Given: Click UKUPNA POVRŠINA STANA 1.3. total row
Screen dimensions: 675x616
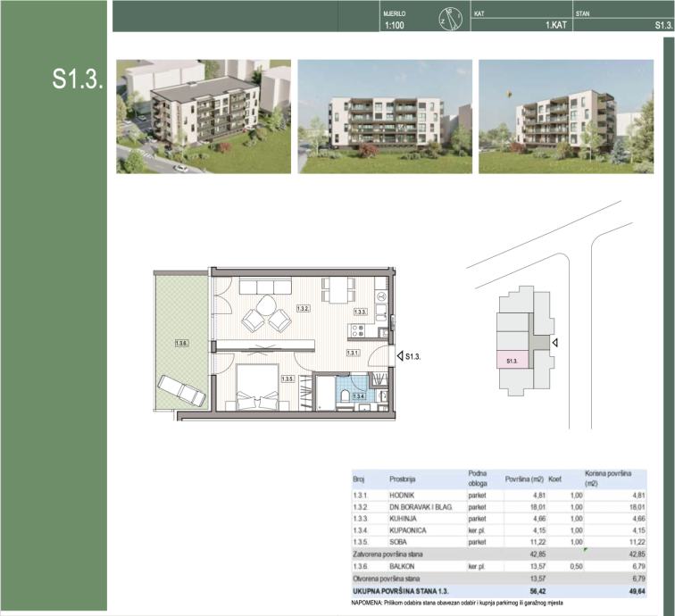Looking at the screenshot, I should (499, 592).
